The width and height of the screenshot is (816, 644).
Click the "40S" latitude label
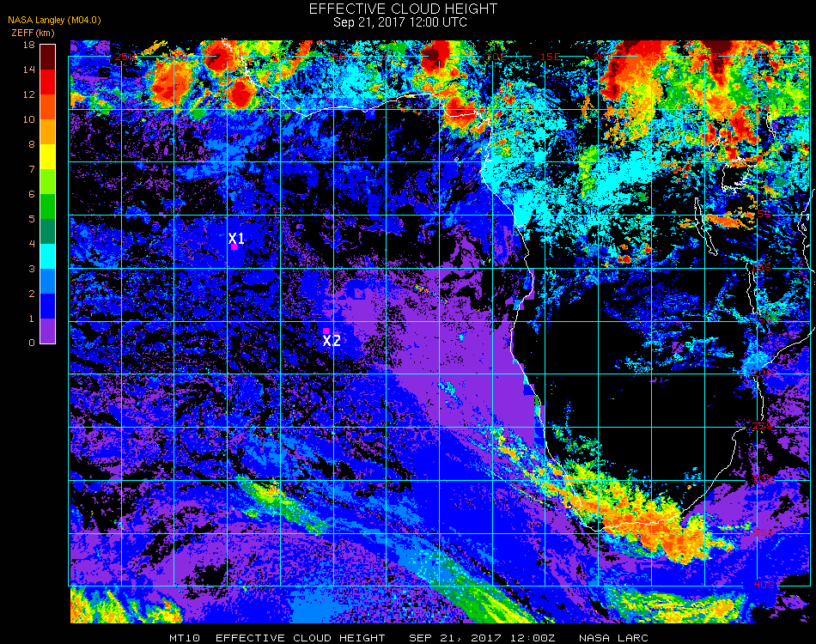[764, 586]
